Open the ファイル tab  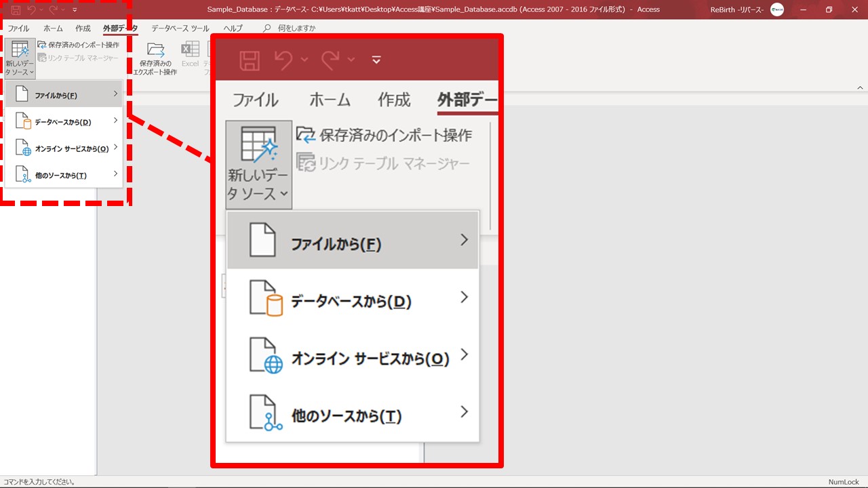[18, 28]
